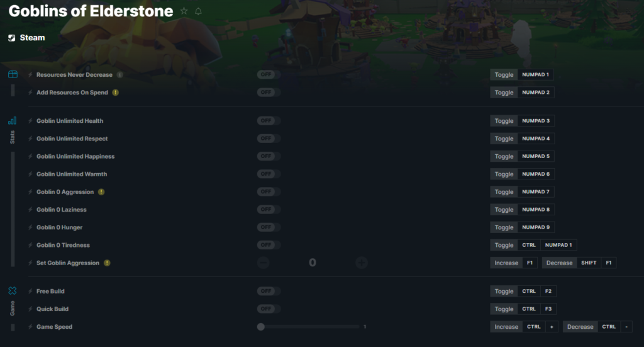Click the Steam platform icon
This screenshot has height=347, width=644.
(12, 38)
